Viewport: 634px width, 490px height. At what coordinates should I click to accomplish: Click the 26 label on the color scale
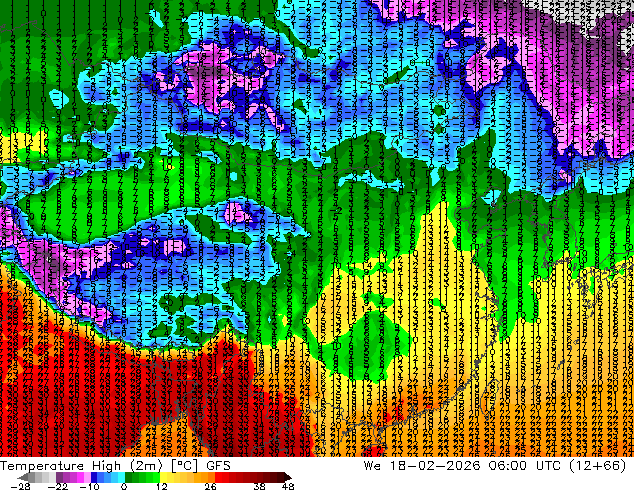[210, 486]
